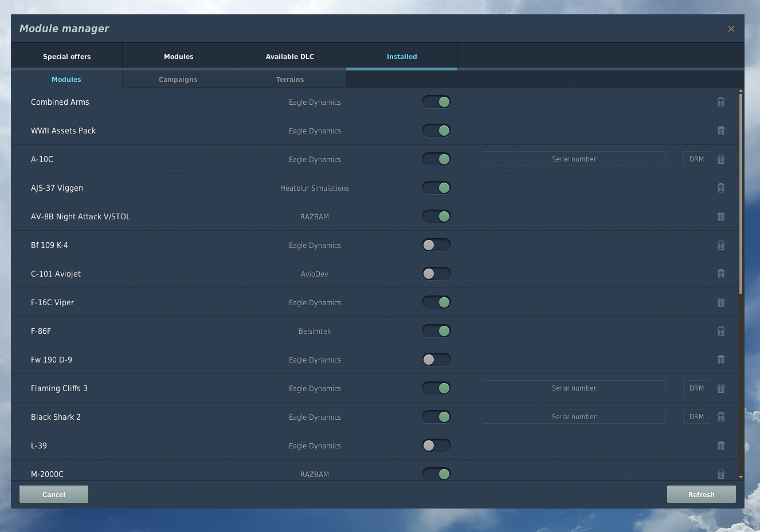The width and height of the screenshot is (760, 532).
Task: Click the AvioDev developer label
Action: pos(315,274)
